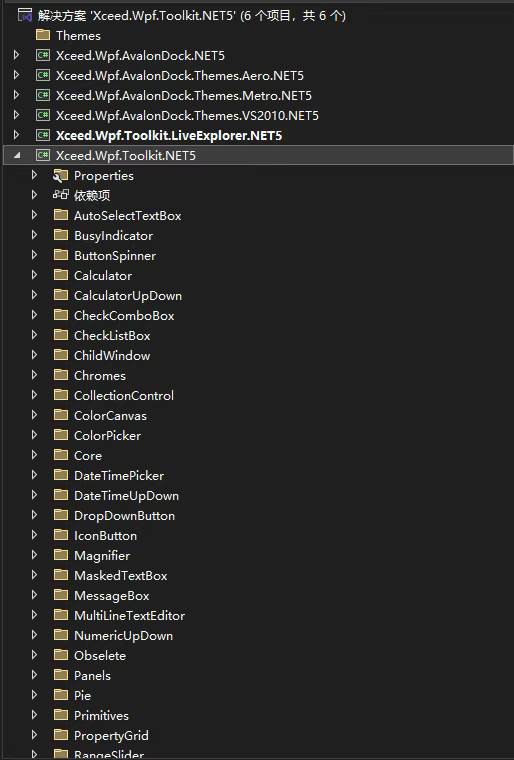Screen dimensions: 514x760
Task: Collapse the Xceed.Wpf.Toolkit.NET5 project node
Action: [x=17, y=155]
